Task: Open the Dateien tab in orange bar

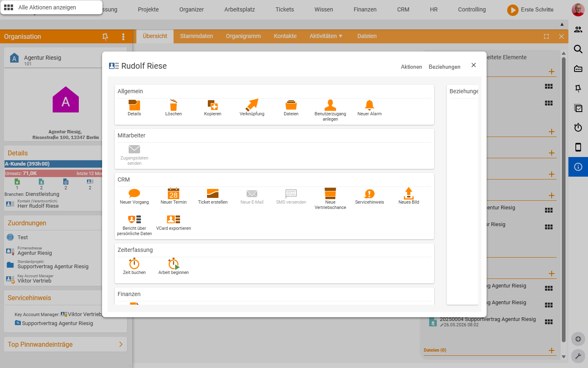Action: [367, 36]
